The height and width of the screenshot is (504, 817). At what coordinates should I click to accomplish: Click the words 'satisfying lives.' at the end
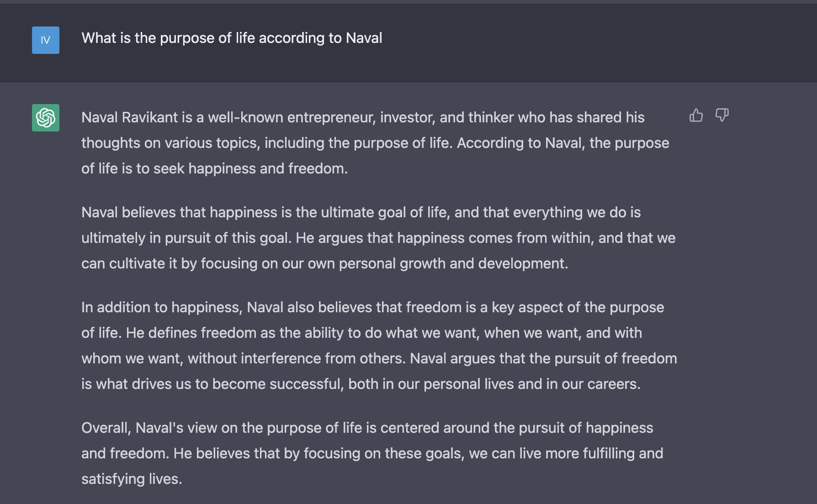pyautogui.click(x=132, y=479)
